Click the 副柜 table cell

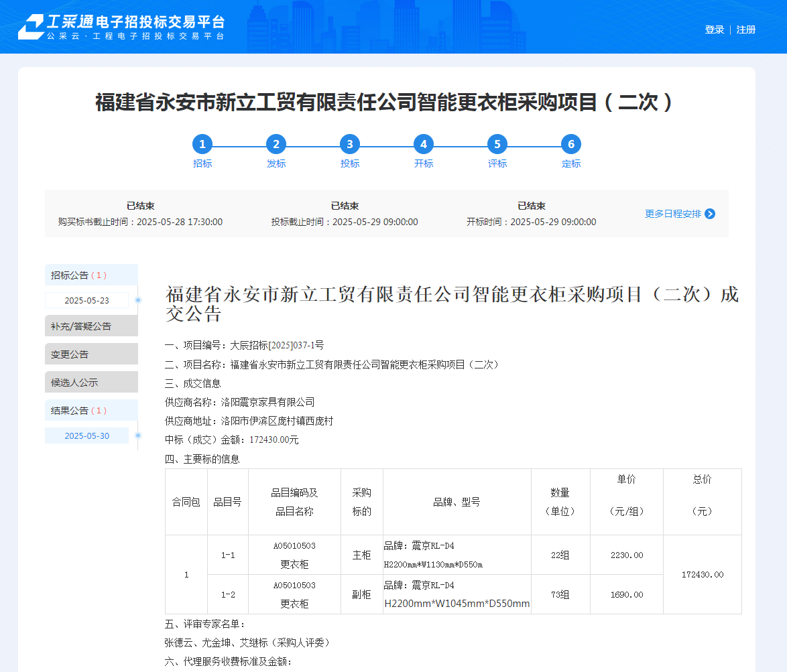click(361, 595)
